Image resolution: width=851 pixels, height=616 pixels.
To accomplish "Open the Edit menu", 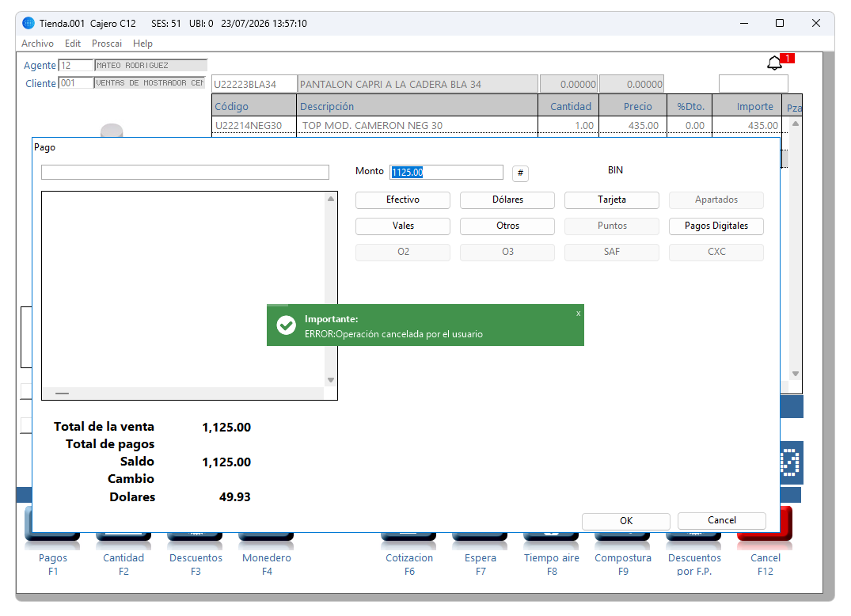I will [x=73, y=44].
